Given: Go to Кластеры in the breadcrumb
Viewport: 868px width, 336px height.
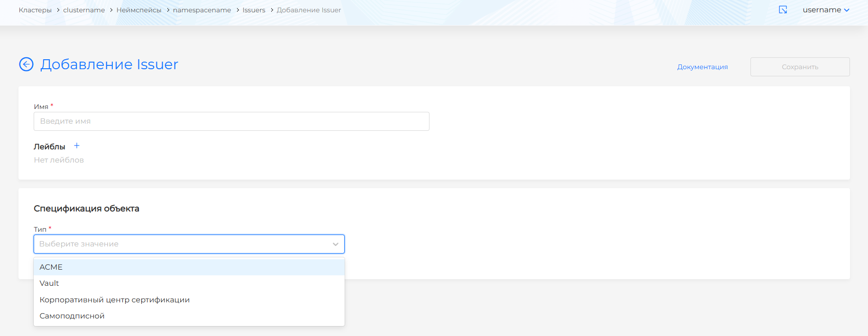Looking at the screenshot, I should click(x=35, y=10).
